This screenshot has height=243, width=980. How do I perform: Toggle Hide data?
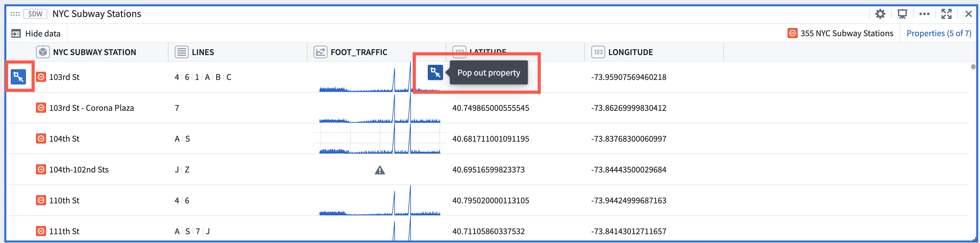[36, 33]
